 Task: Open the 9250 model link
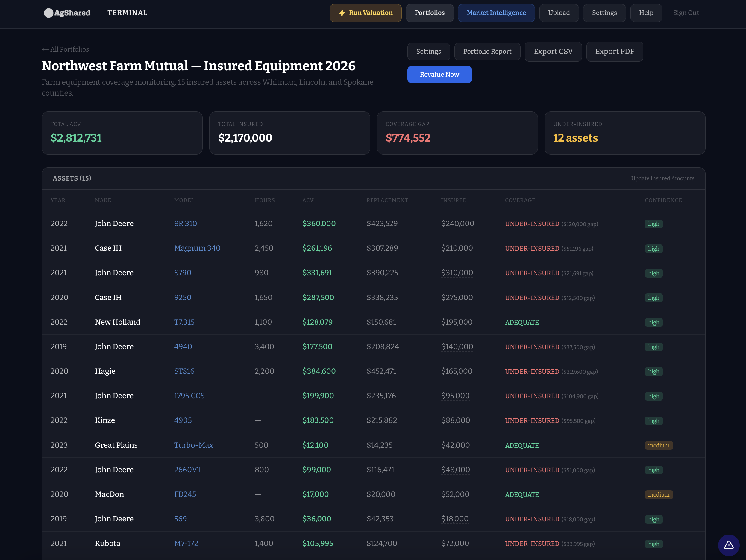tap(182, 297)
